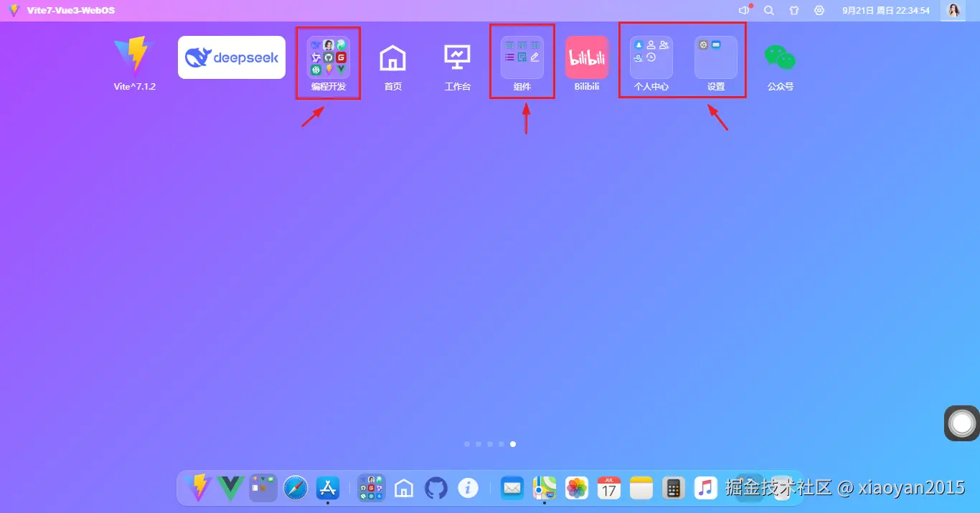Open Mail from the dock

pos(512,488)
